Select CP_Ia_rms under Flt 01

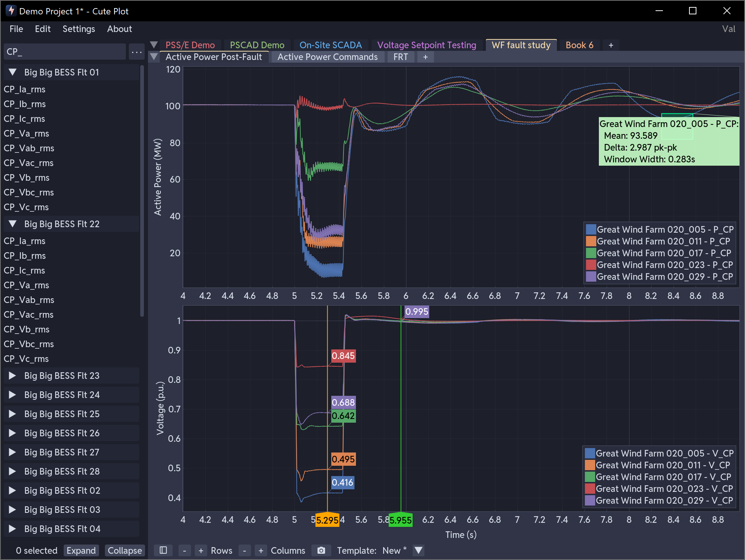click(25, 89)
